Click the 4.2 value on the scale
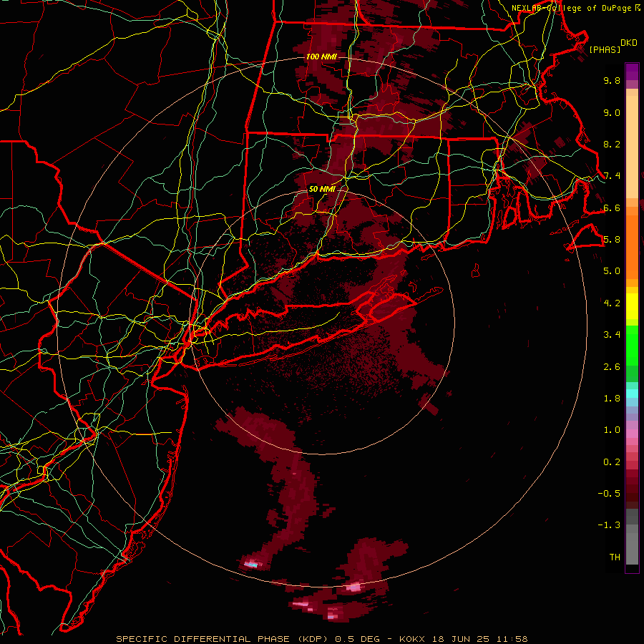This screenshot has width=644, height=644. [x=612, y=303]
